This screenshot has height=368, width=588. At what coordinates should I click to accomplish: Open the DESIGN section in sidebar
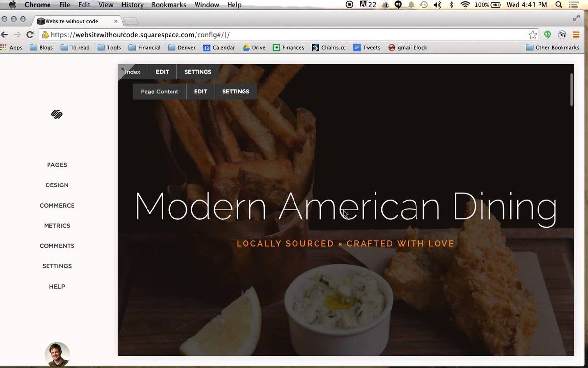point(57,185)
